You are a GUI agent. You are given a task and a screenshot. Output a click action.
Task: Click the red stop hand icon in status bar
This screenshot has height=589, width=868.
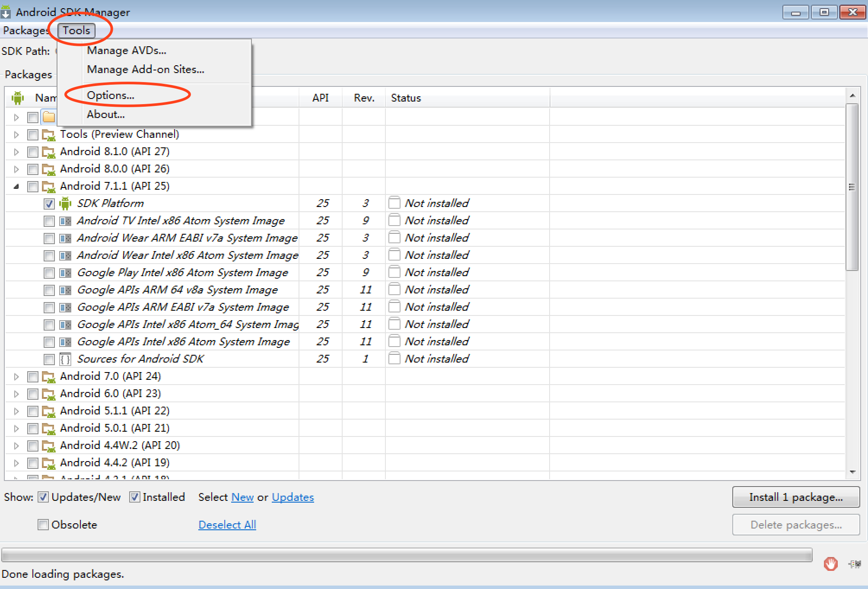830,564
